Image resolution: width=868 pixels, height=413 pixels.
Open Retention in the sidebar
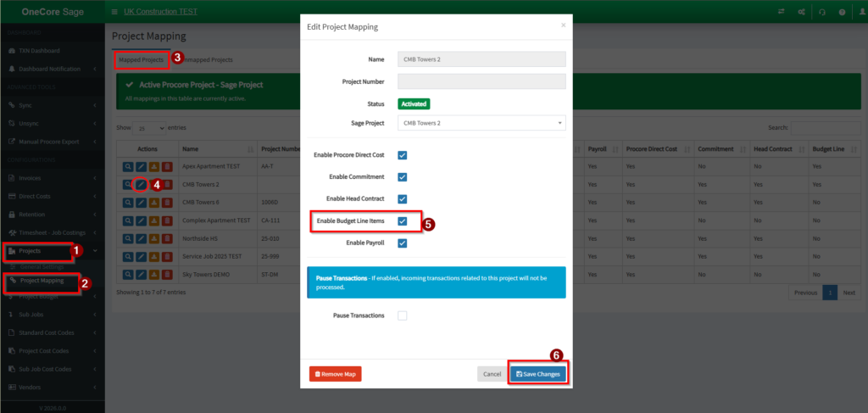click(52, 215)
